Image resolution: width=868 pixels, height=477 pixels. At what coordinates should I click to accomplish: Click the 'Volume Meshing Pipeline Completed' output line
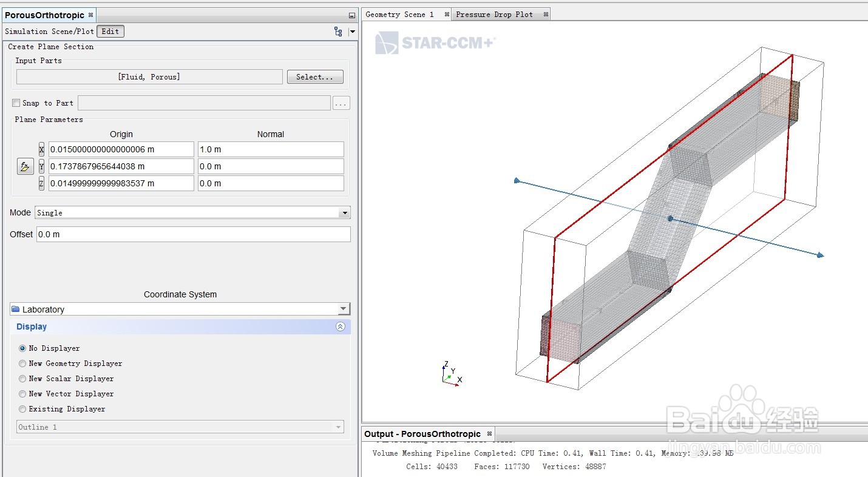coord(553,453)
